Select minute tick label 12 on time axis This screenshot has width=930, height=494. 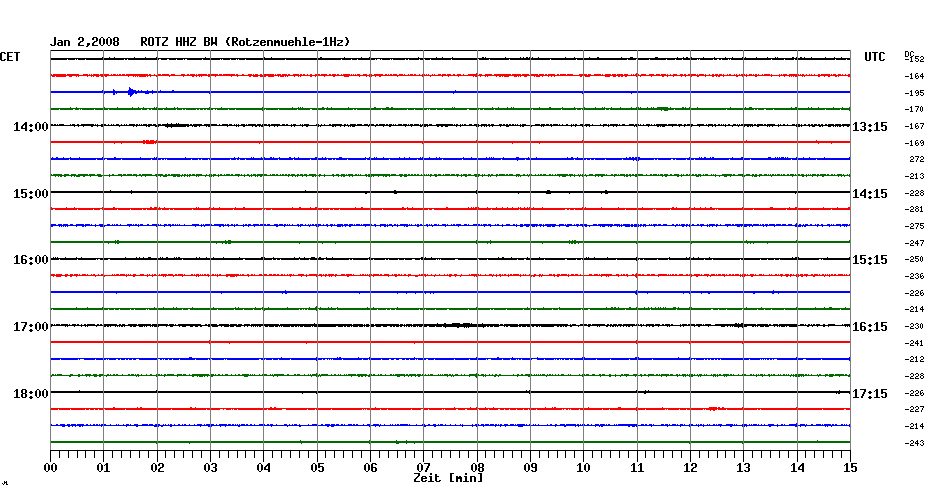[x=690, y=468]
